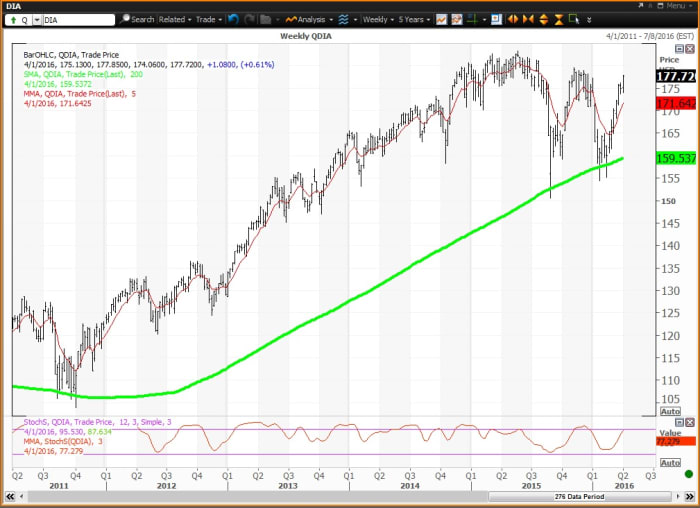The image size is (700, 508).
Task: Click the red 77.279 stochastic value label
Action: 675,441
